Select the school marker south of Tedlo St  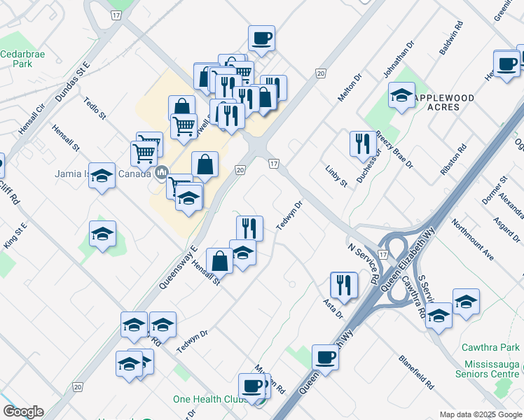point(102,234)
